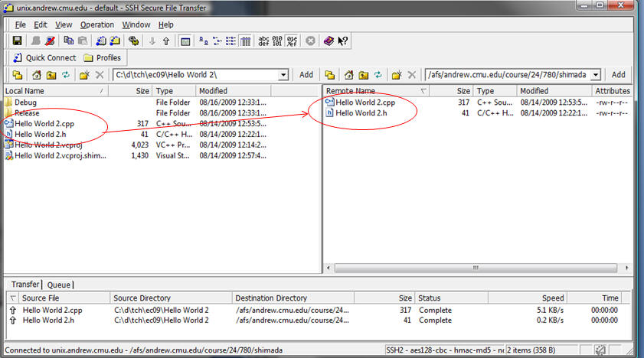Select Binary transfer mode (010 101)
This screenshot has height=358, width=644.
click(x=278, y=41)
